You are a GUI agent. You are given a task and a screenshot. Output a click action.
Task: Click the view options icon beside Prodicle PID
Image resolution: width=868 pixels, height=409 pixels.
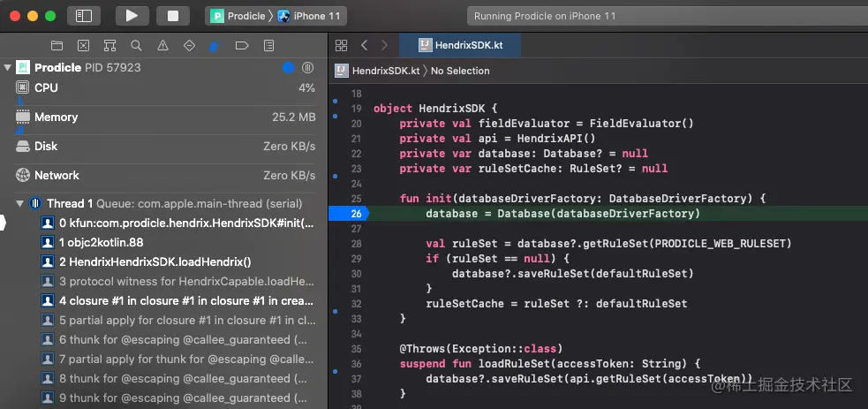tap(308, 67)
